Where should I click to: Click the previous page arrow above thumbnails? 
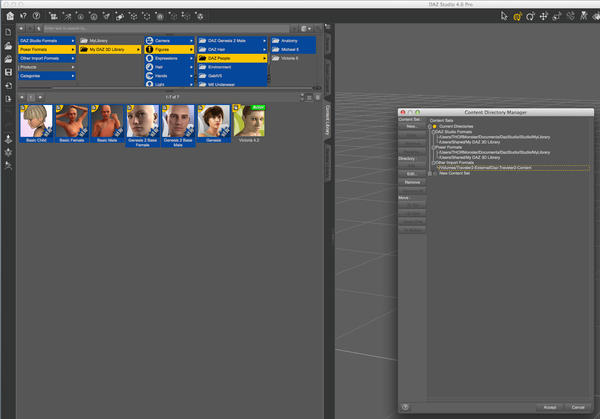pyautogui.click(x=22, y=98)
